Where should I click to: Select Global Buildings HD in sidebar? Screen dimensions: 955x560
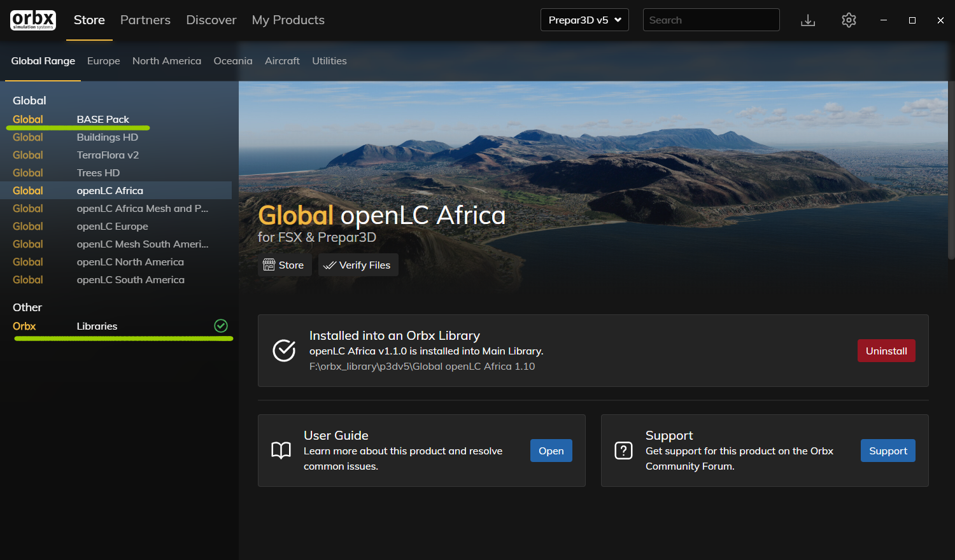tap(107, 137)
